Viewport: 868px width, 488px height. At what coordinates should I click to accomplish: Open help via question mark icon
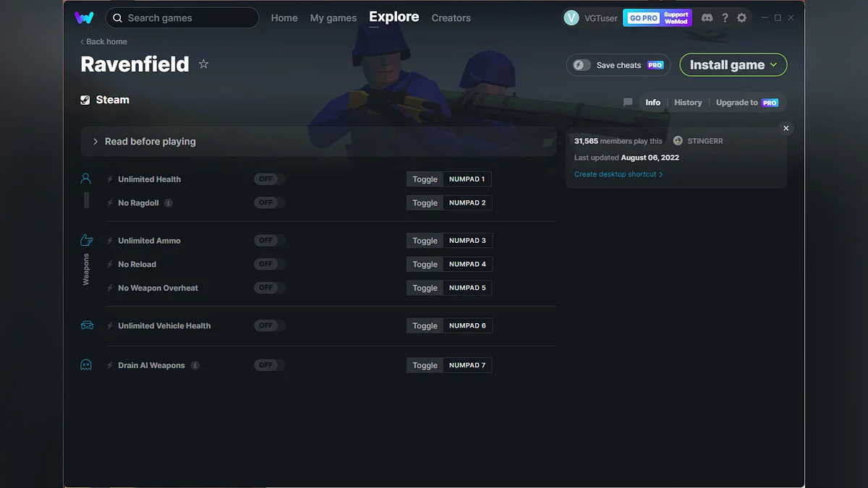tap(725, 18)
